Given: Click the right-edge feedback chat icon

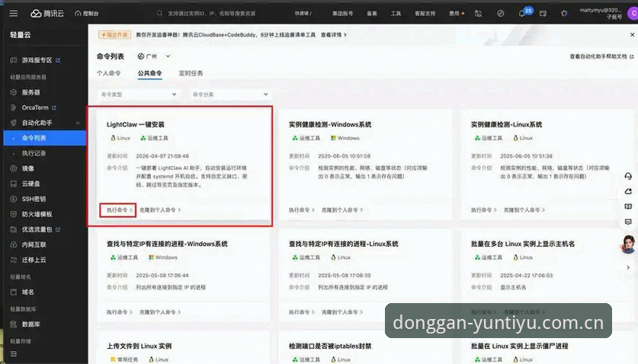Looking at the screenshot, I should click(x=628, y=222).
